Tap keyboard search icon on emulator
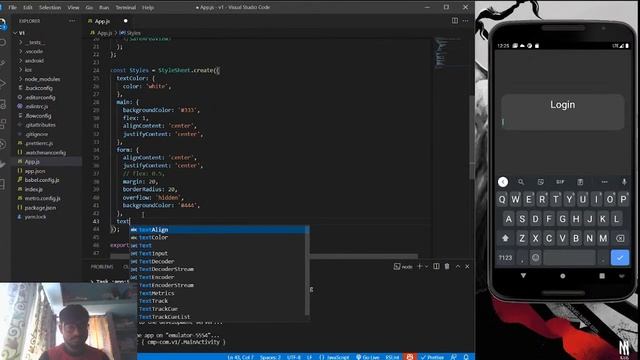640x360 pixels. pos(521,182)
